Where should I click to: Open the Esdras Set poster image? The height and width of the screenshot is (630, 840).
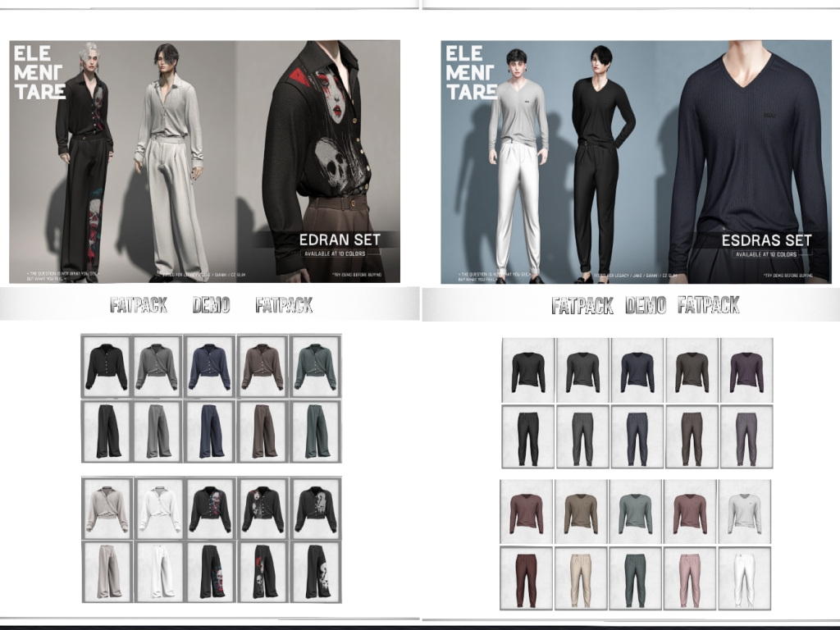click(x=636, y=162)
